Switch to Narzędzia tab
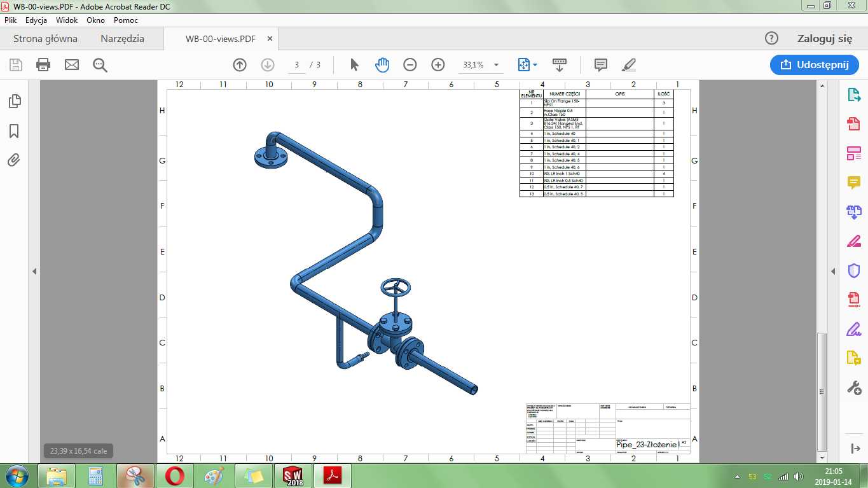 coord(122,38)
